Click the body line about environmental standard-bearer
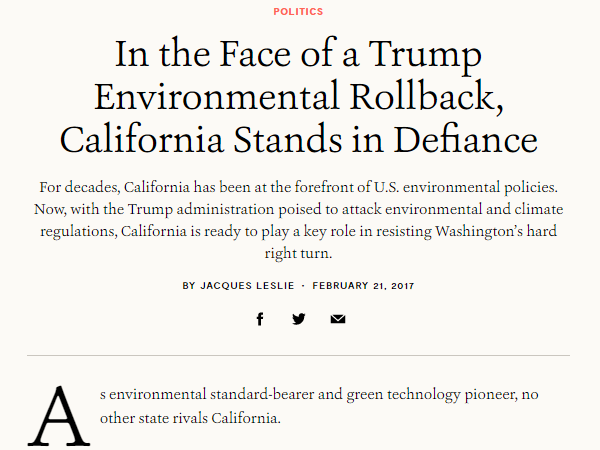 tap(318, 395)
